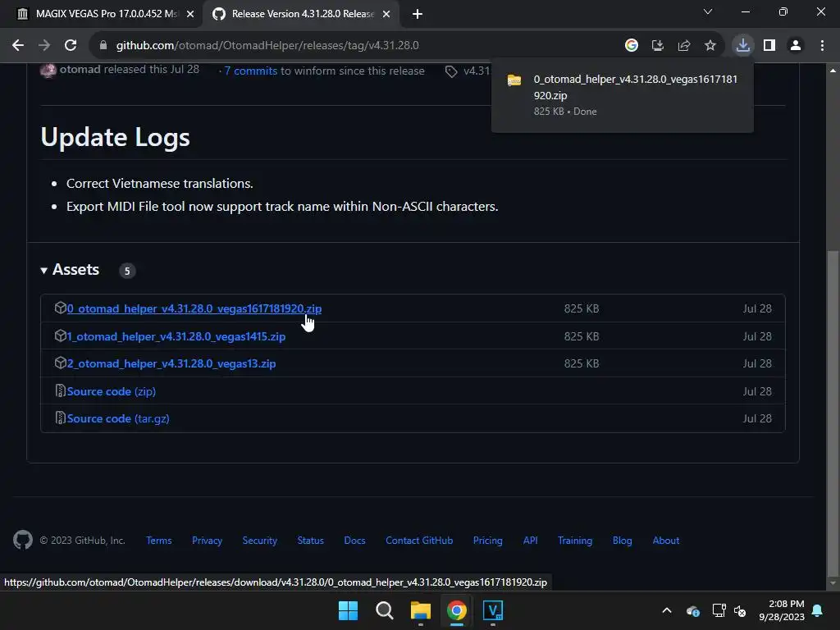The image size is (840, 630).
Task: Download Source code (zip)
Action: point(112,391)
